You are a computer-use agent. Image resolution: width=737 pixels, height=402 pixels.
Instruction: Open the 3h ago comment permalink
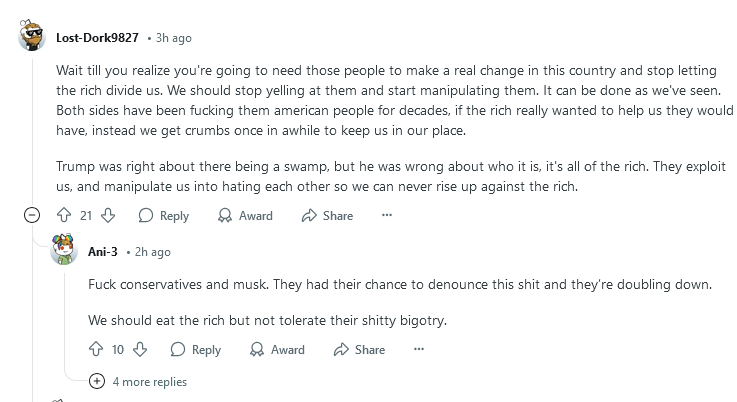pos(173,38)
